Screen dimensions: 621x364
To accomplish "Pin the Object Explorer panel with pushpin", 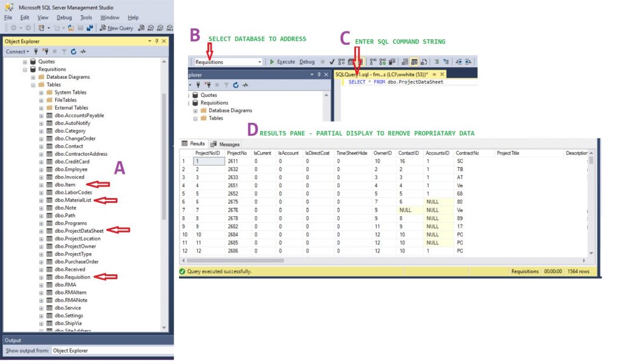I will (x=156, y=41).
